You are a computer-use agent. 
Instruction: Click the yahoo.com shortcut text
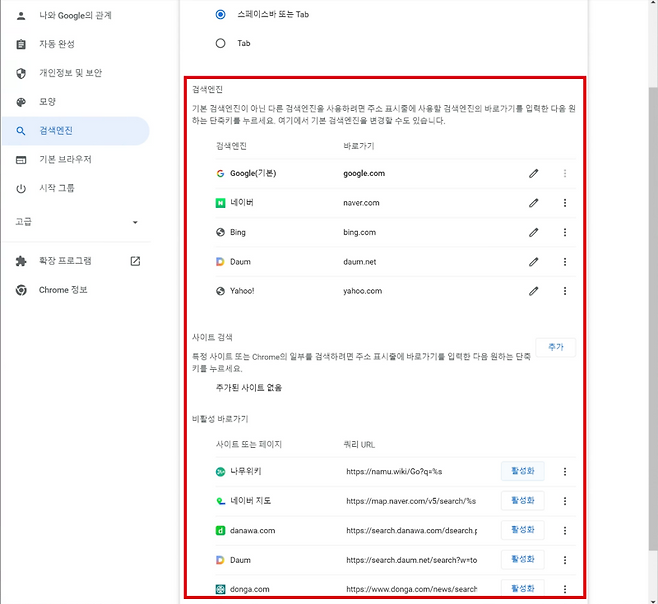tap(363, 291)
